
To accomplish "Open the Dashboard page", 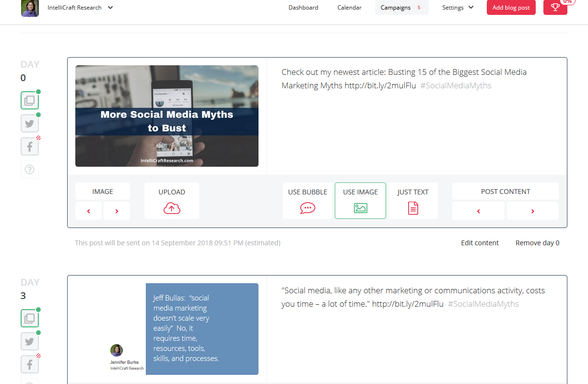I will coord(303,8).
